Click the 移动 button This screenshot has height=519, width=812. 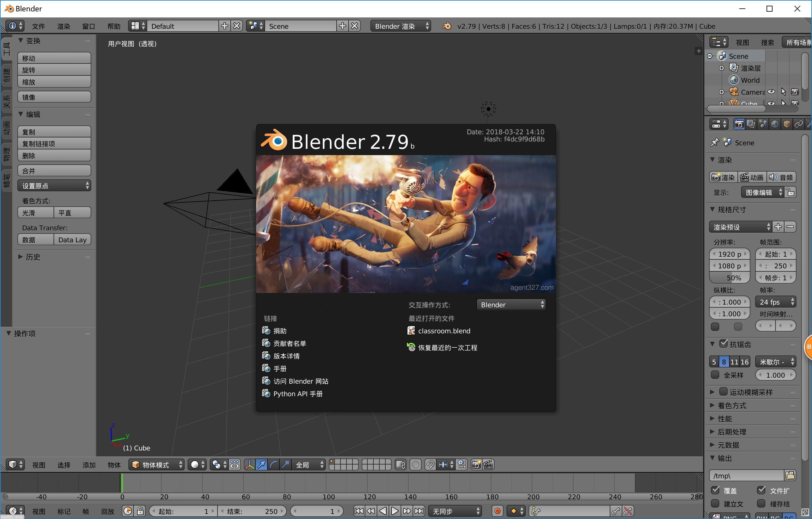(x=54, y=58)
